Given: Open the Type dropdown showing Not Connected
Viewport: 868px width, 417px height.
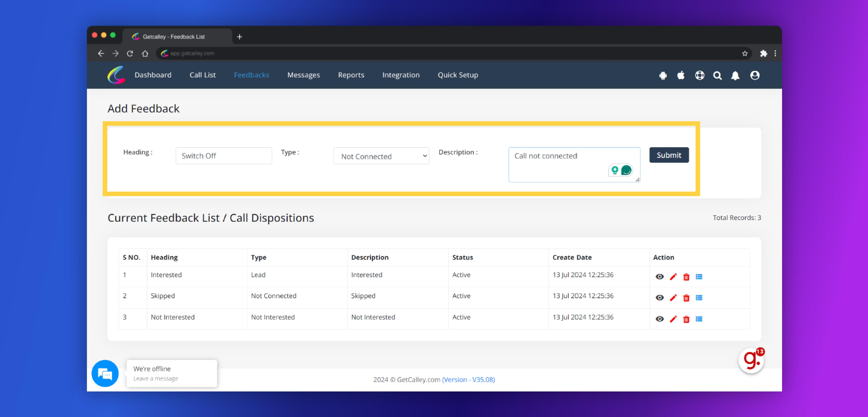Looking at the screenshot, I should pyautogui.click(x=381, y=156).
